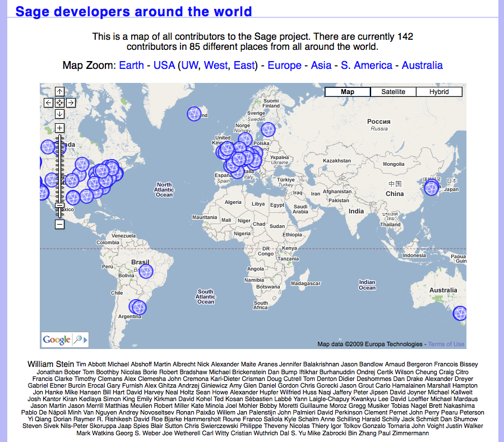Viewport: 504px width, 442px height.
Task: Click the Brazil contributor marker
Action: click(146, 272)
